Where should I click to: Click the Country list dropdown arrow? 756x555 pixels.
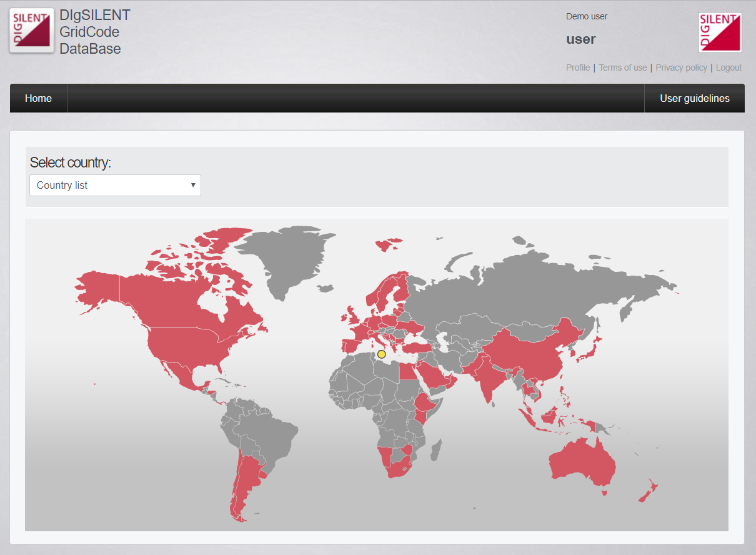[x=193, y=186]
